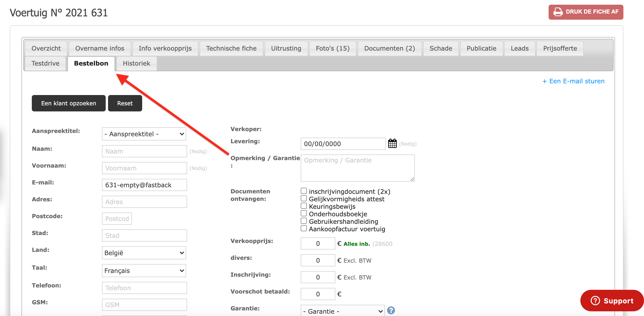The width and height of the screenshot is (644, 316).
Task: Switch to the Testdrive tab
Action: point(46,63)
